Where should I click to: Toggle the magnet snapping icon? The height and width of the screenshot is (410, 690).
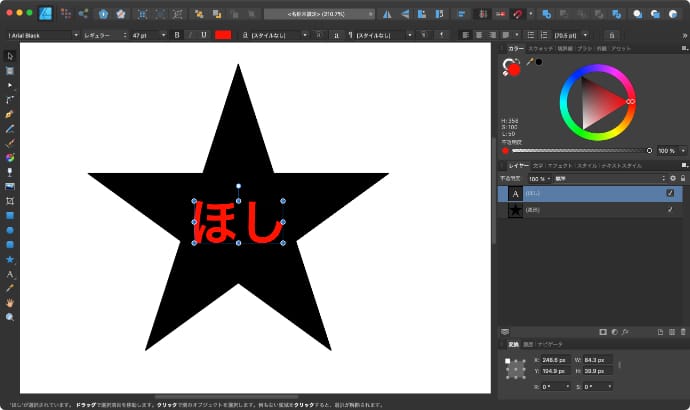pyautogui.click(x=518, y=15)
